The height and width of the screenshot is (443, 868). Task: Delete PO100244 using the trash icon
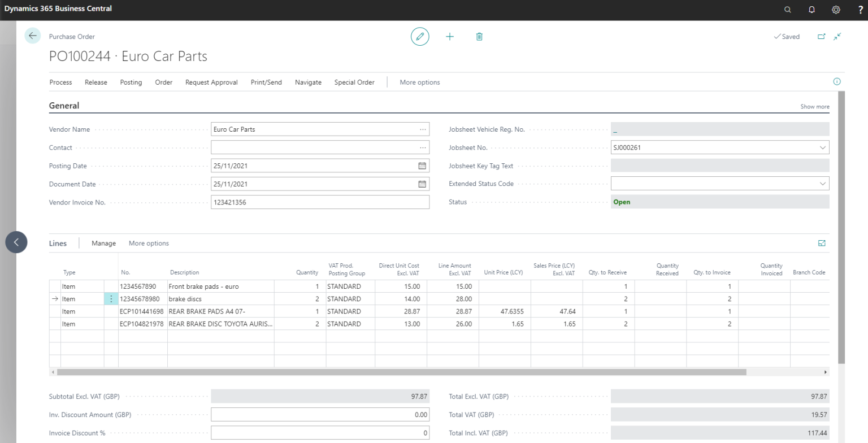(x=479, y=36)
